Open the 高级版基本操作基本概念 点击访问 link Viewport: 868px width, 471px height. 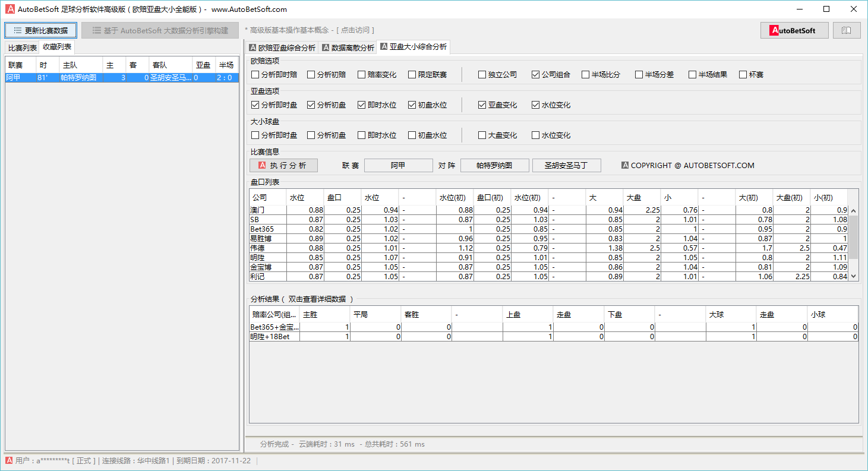309,30
